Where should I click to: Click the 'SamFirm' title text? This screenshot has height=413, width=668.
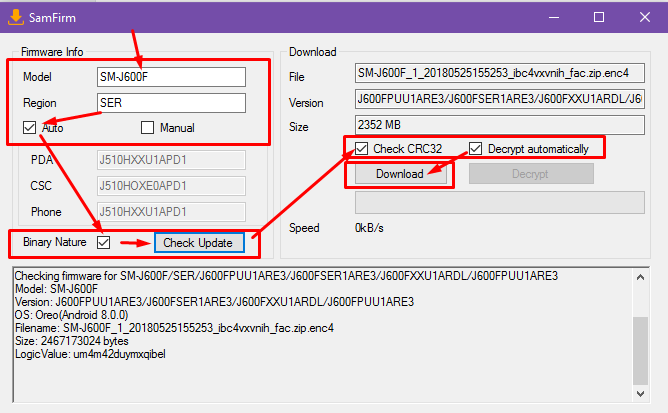(x=52, y=18)
